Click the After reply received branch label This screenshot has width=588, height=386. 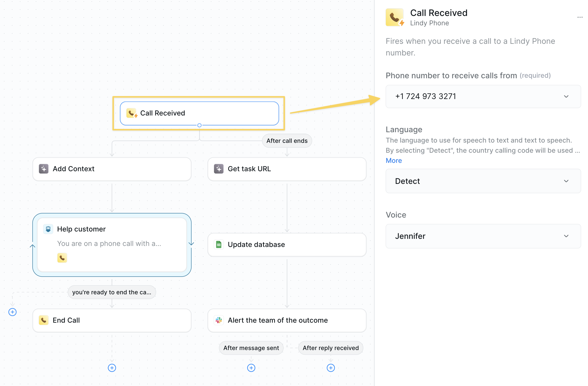pos(330,348)
